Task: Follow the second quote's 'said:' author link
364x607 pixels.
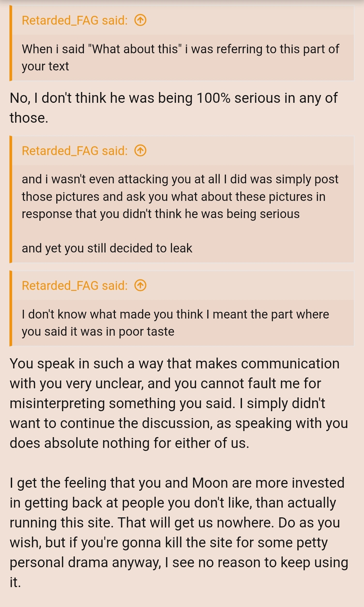Action: coord(75,151)
